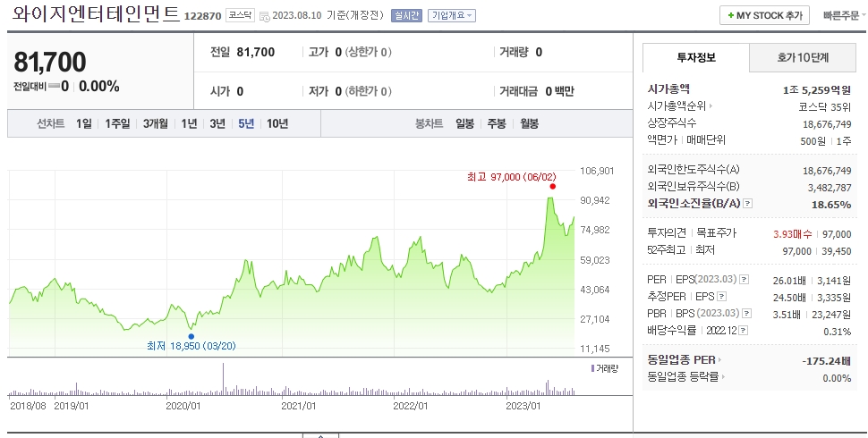Click the 와이지엔터테인먼트 stock title
Screen dimensions: 868x438
click(x=96, y=13)
